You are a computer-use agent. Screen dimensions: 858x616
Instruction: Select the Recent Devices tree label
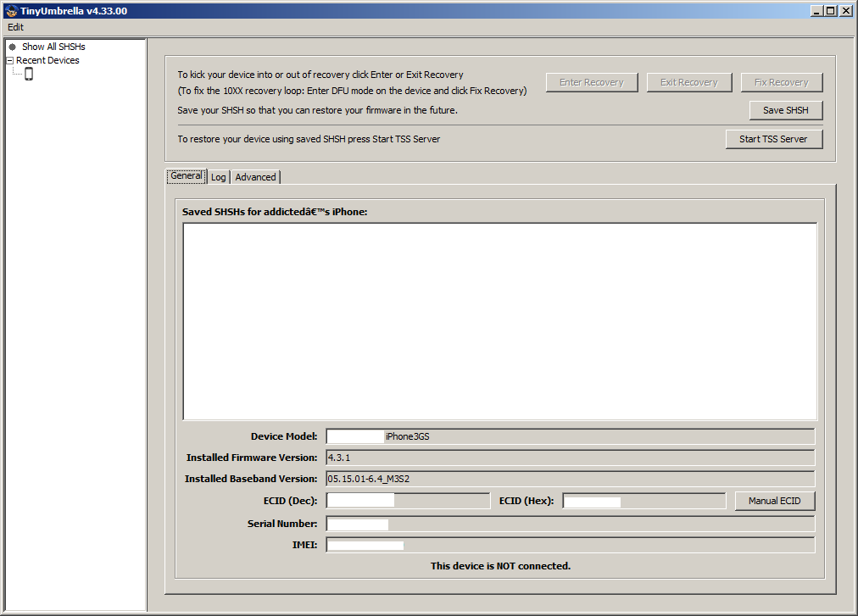click(47, 61)
